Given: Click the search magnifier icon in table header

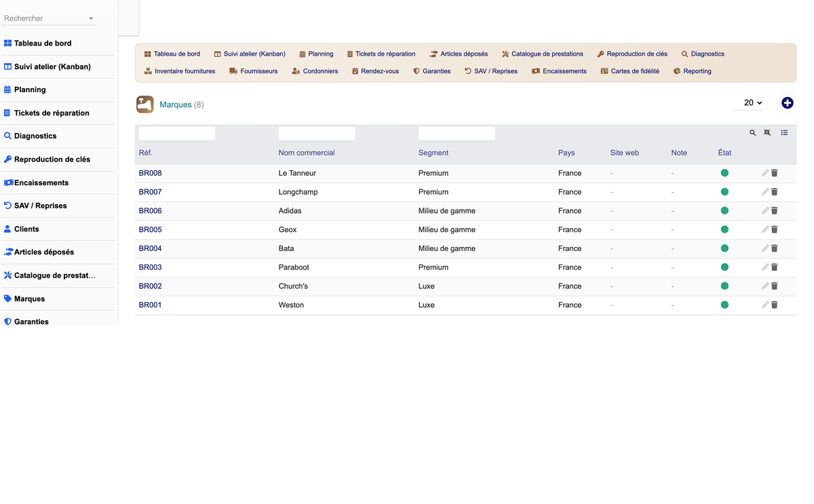Looking at the screenshot, I should pyautogui.click(x=752, y=133).
